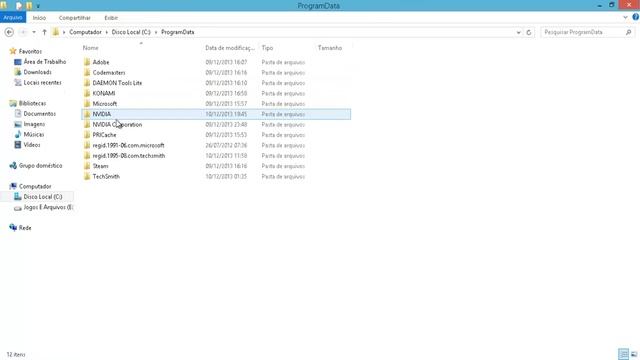
Task: Switch to large icons view layout
Action: tap(634, 354)
